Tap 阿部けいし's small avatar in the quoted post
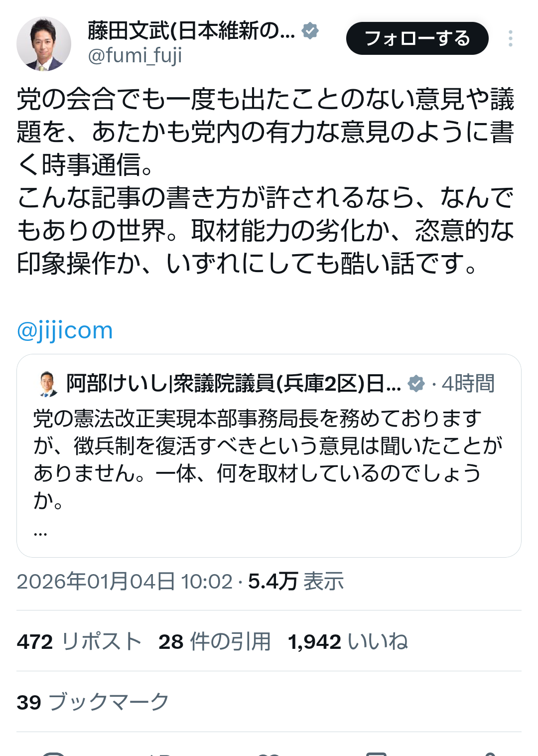The width and height of the screenshot is (538, 756). coord(48,384)
